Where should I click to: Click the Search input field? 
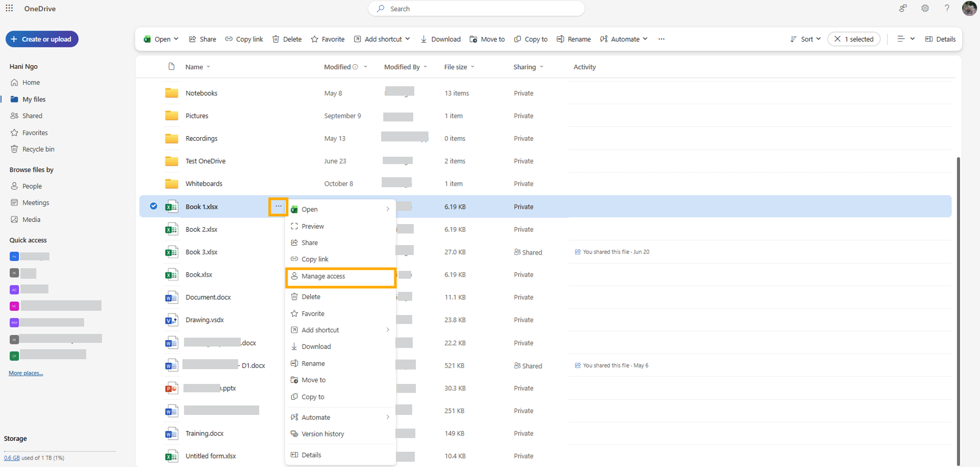(476, 8)
